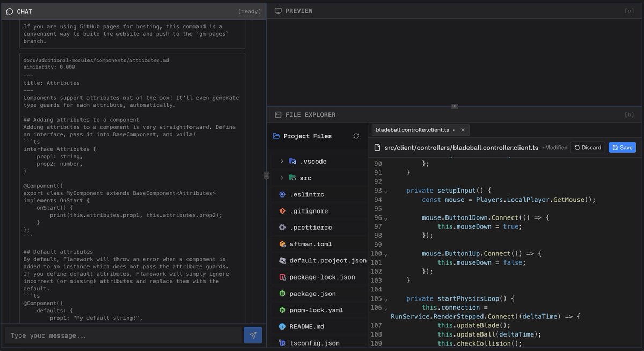Click the 'similarity: 0.000' line in chat
The width and height of the screenshot is (644, 351).
pos(49,67)
